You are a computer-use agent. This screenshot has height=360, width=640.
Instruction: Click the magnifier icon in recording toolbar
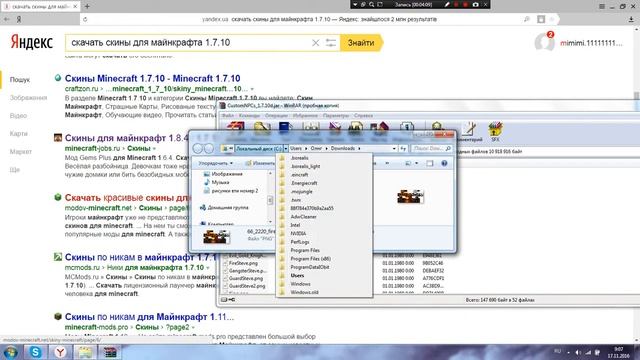tap(371, 4)
